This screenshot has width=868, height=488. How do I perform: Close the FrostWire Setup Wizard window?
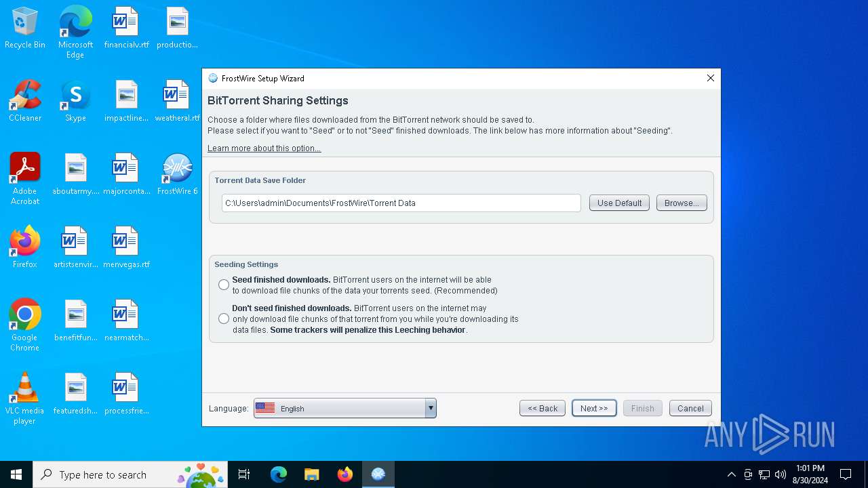tap(711, 78)
